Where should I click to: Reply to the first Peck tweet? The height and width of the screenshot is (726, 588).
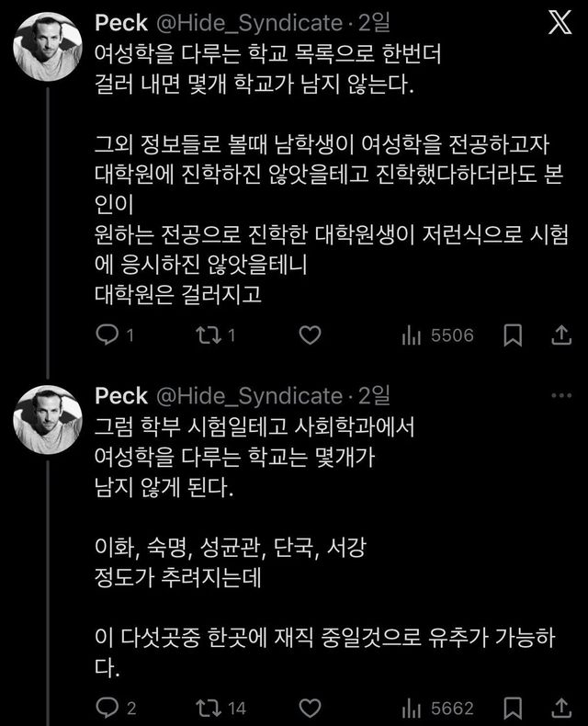point(107,336)
